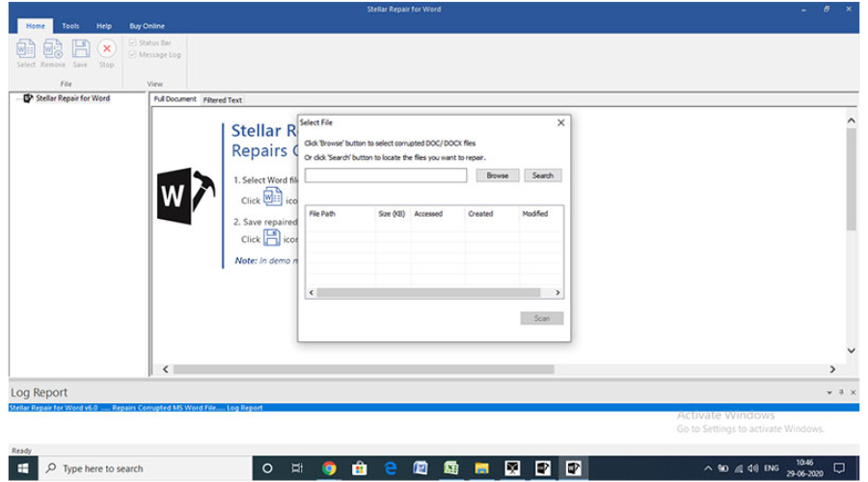Click the document pane vertical scrollbar thumb
Screen dimensions: 868x482
(x=852, y=179)
